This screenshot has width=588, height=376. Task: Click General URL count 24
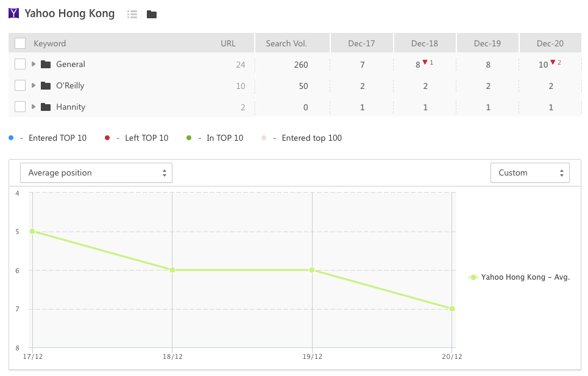pyautogui.click(x=241, y=65)
